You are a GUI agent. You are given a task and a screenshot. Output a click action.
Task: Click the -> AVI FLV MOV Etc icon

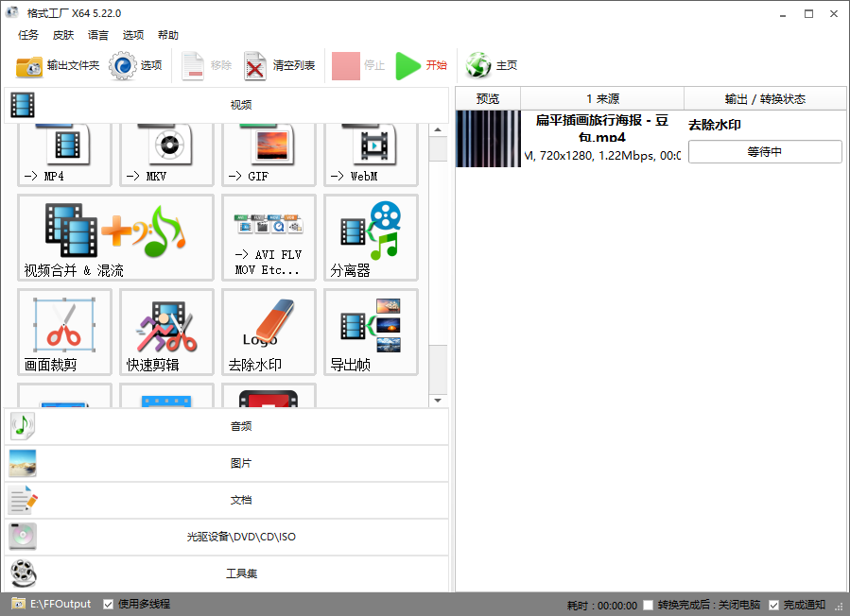point(269,237)
